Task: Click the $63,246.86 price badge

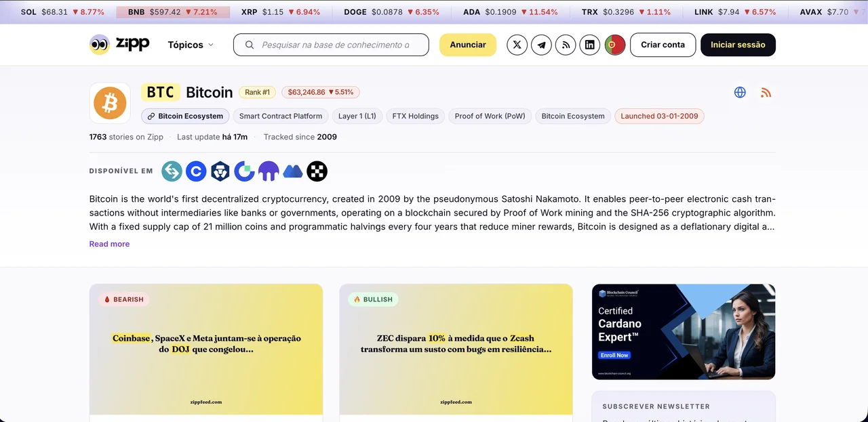Action: (321, 92)
